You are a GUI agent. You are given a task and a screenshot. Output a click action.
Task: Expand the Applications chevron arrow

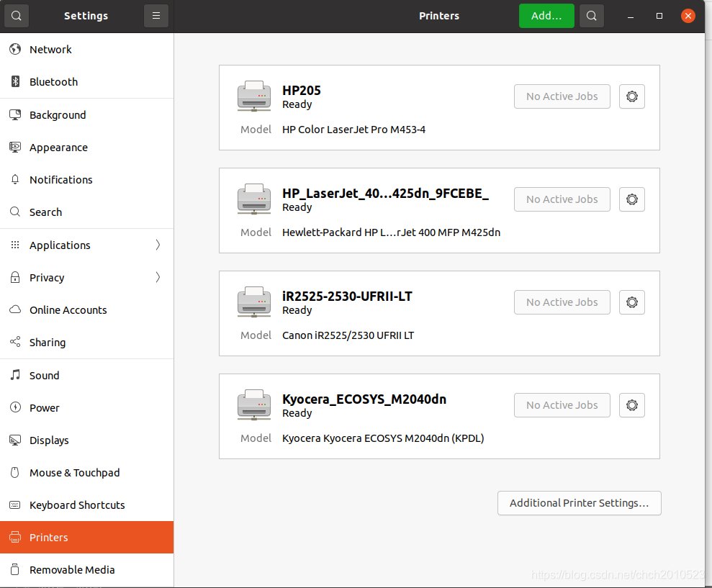click(x=158, y=245)
